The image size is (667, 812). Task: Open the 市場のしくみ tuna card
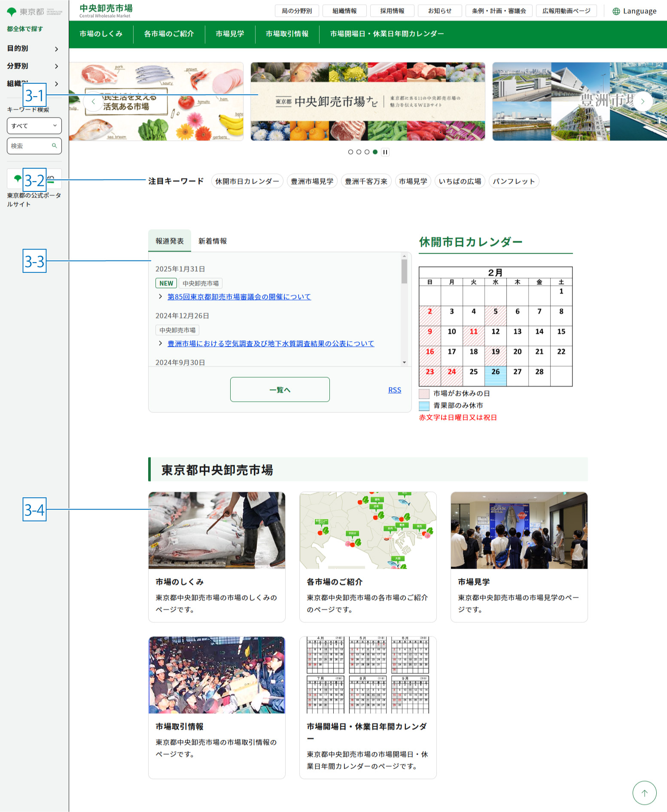tap(217, 557)
